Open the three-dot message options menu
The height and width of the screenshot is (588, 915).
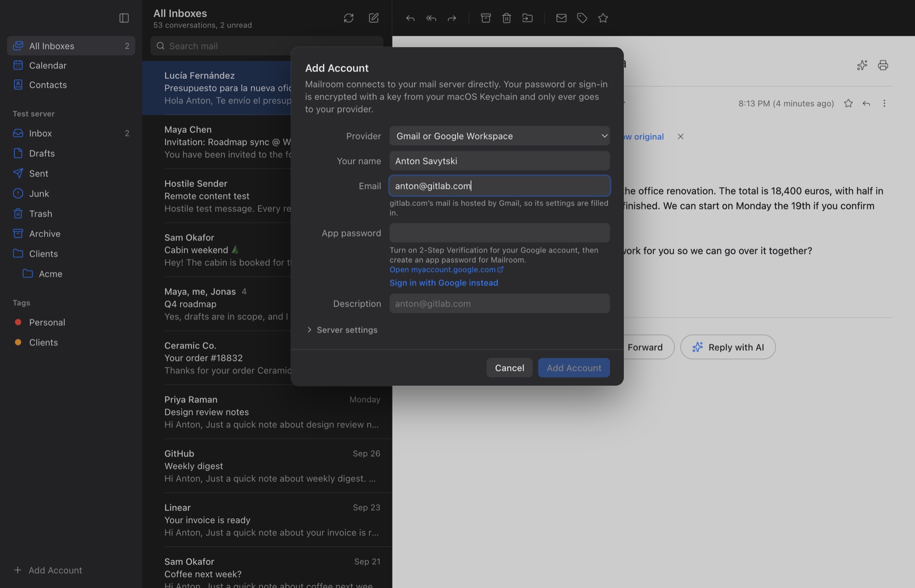[884, 103]
